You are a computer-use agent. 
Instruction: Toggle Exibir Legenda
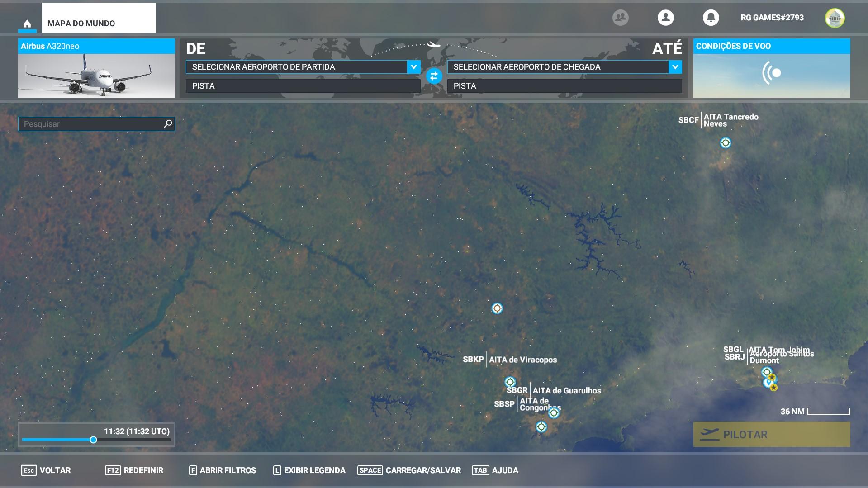pyautogui.click(x=309, y=470)
